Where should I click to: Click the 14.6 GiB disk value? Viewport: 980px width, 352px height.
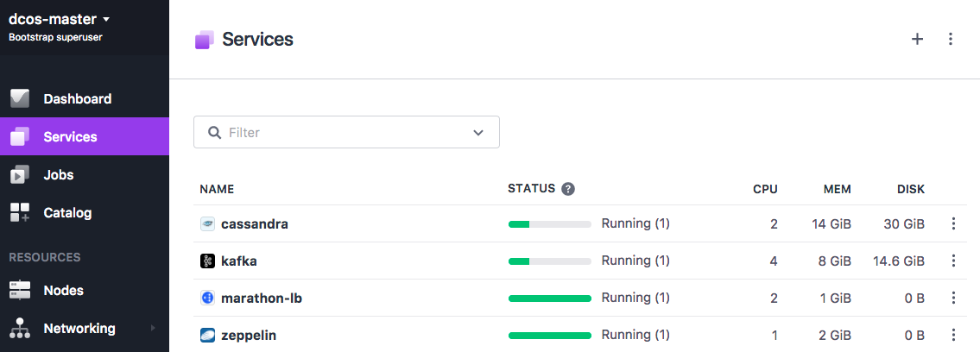click(899, 261)
